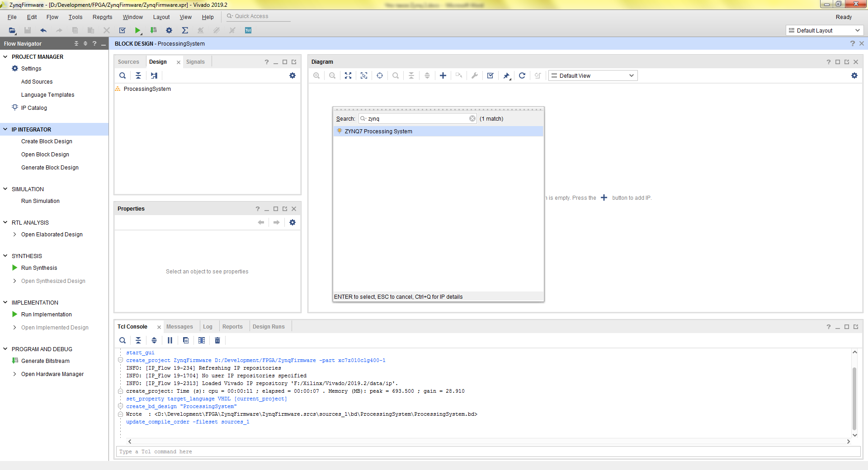Click the column selection mode icon in Tcl Console

click(202, 340)
